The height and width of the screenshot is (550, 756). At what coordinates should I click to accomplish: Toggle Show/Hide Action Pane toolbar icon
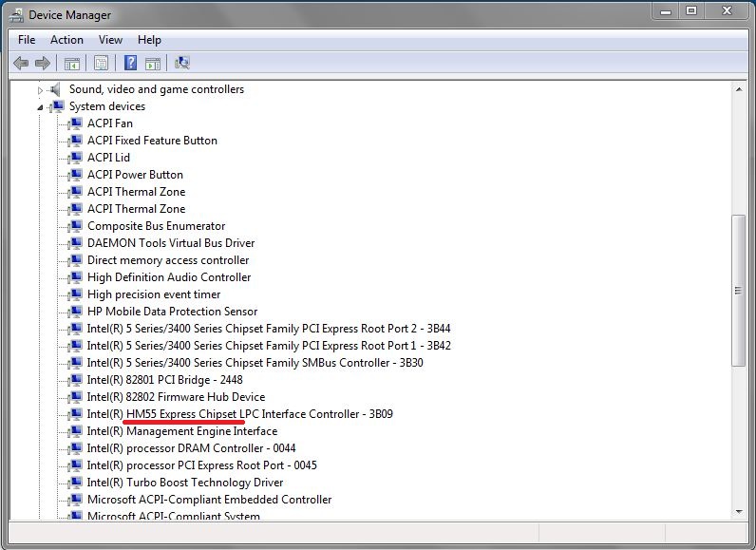click(x=153, y=63)
